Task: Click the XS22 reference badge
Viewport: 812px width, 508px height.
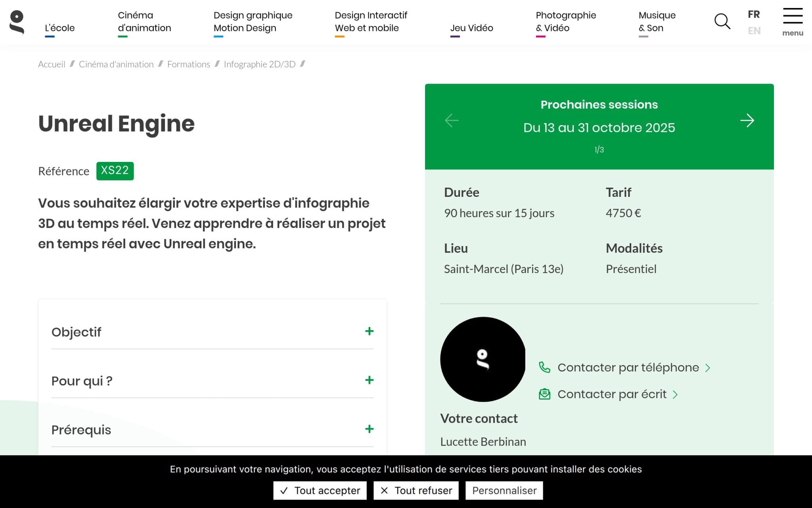Action: 115,171
